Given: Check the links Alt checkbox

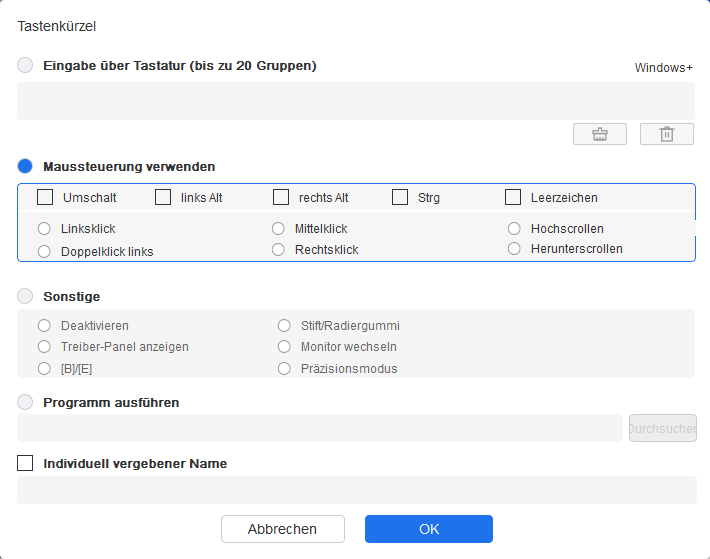Looking at the screenshot, I should (x=163, y=197).
